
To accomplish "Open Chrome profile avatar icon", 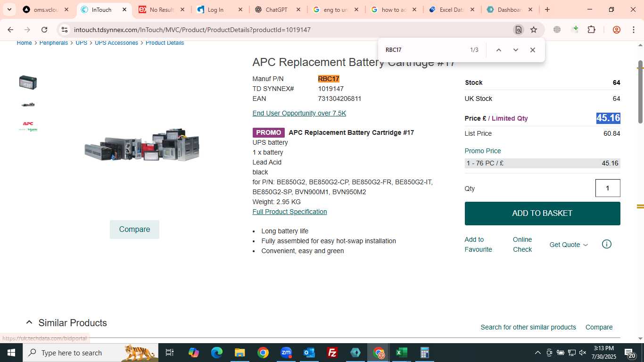I will click(x=617, y=30).
